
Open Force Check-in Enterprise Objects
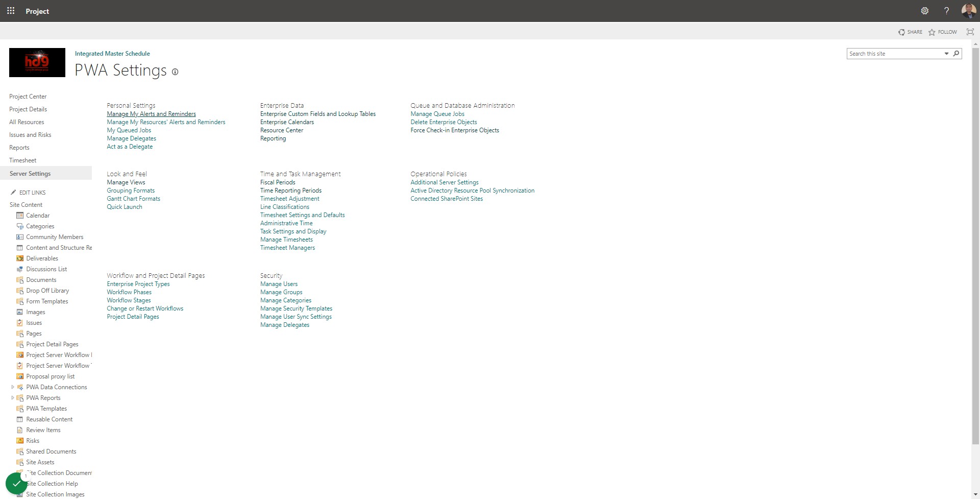[x=455, y=130]
